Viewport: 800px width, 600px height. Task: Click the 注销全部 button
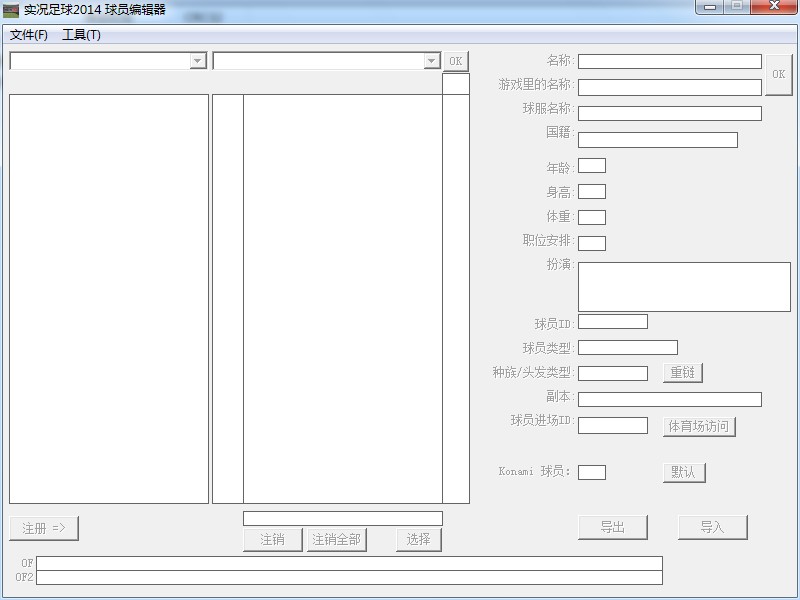point(337,540)
